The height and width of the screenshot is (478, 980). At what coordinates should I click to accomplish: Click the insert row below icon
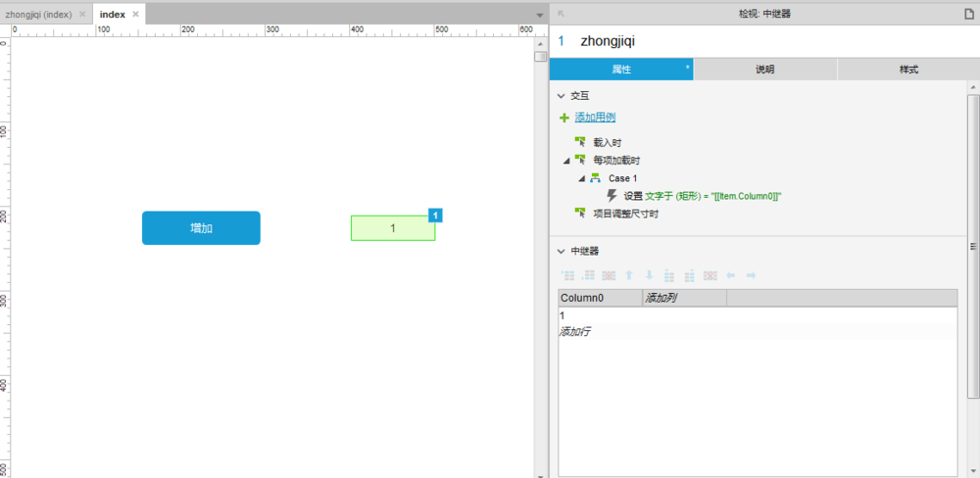coord(587,275)
